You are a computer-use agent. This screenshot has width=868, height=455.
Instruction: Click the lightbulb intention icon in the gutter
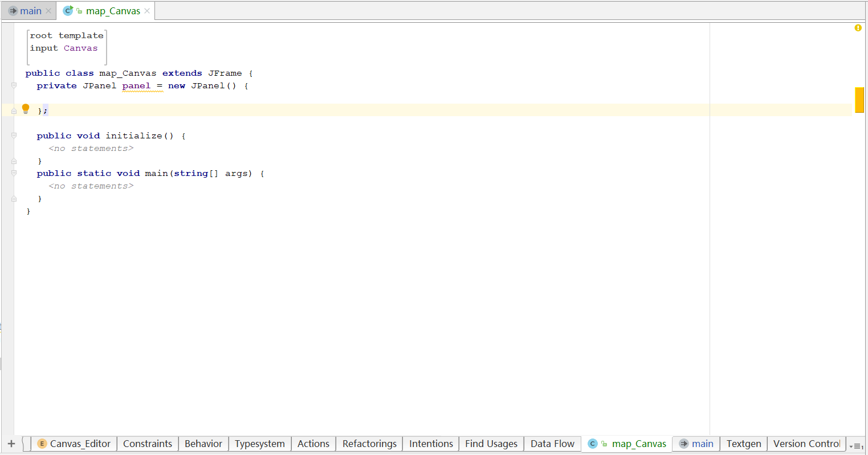pos(25,108)
